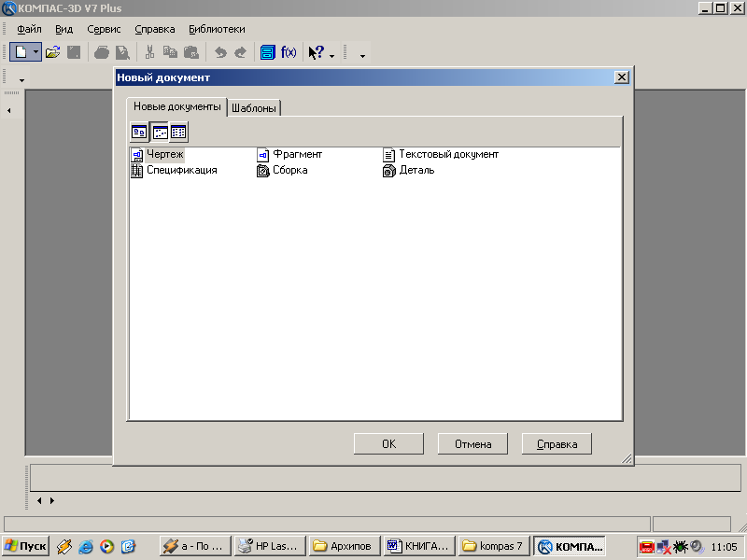Click the volume speaker tray icon

pos(697,546)
